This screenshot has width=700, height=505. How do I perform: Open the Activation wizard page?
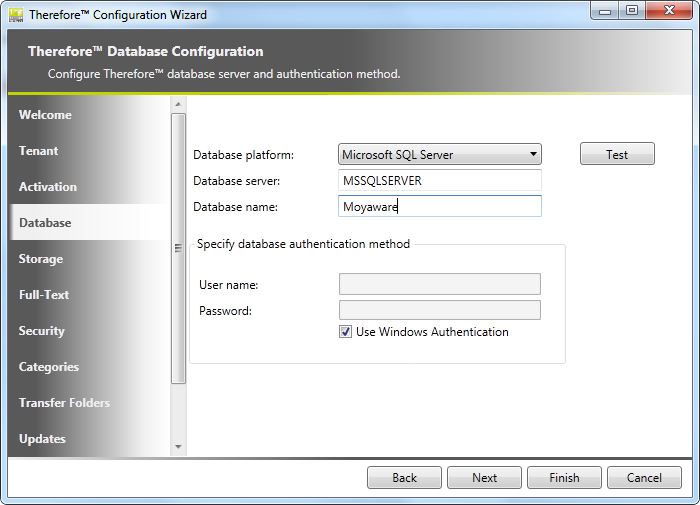coord(47,187)
